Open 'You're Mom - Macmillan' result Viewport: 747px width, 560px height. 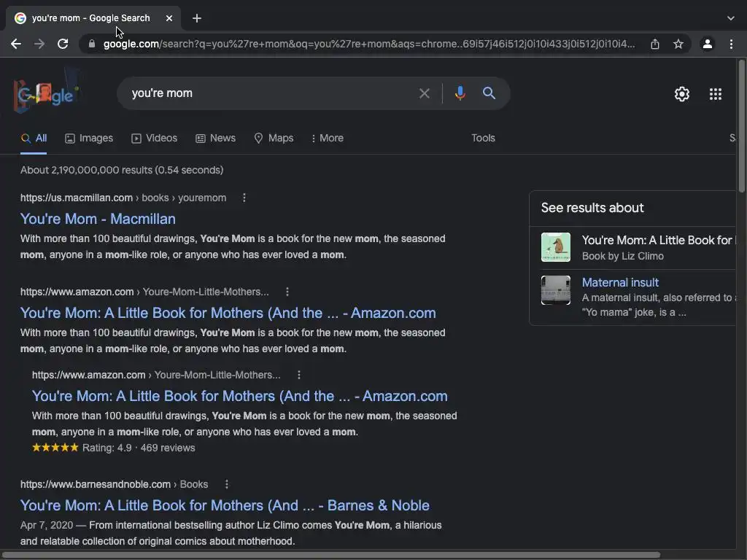98,219
